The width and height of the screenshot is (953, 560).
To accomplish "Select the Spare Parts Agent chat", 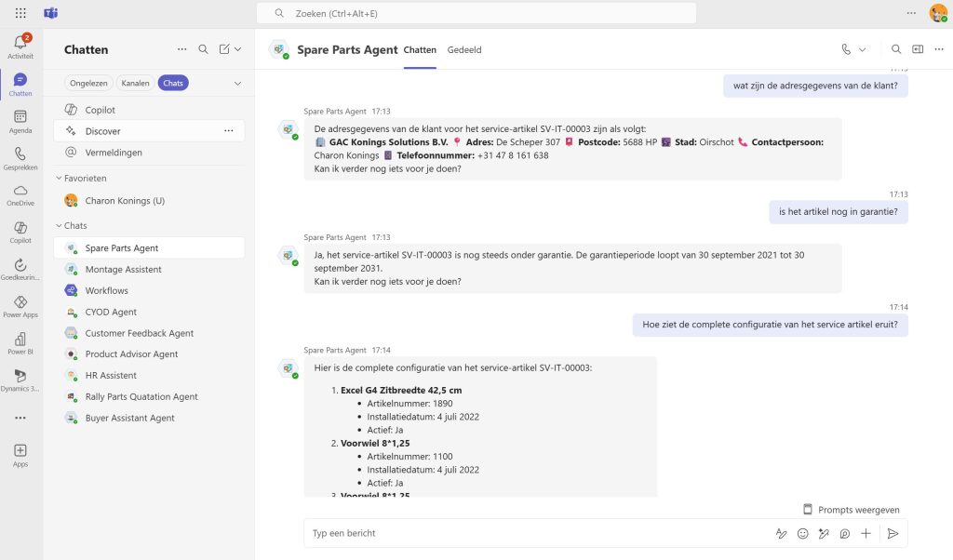I will [x=149, y=247].
